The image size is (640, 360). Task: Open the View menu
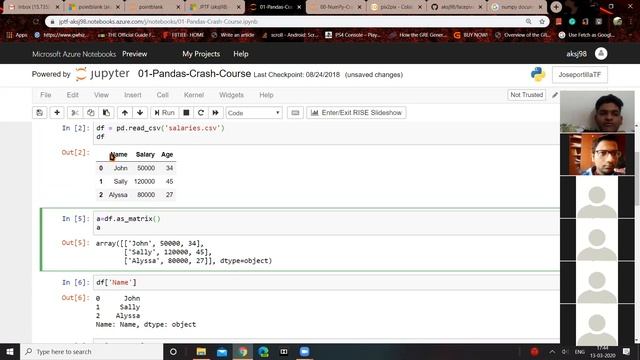tap(101, 95)
